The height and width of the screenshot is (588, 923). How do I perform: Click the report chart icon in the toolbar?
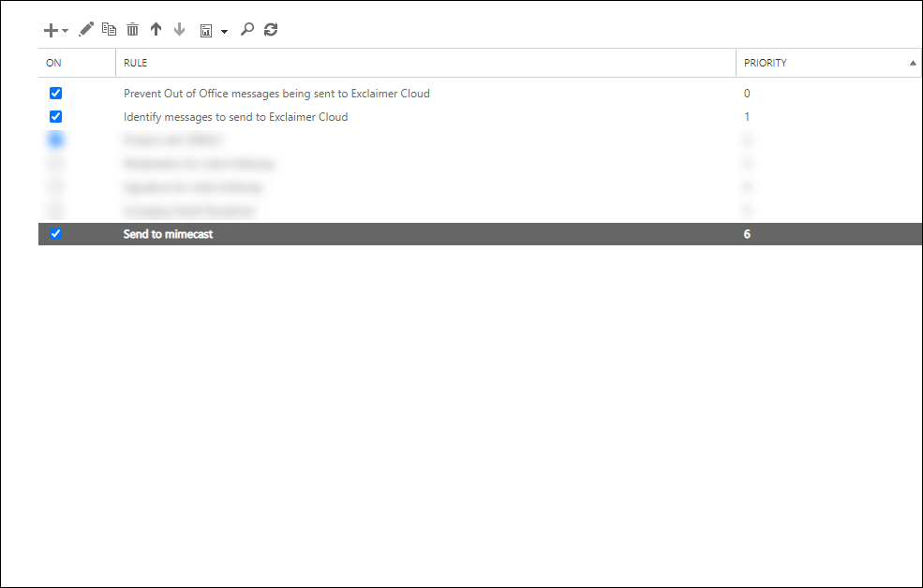[206, 31]
